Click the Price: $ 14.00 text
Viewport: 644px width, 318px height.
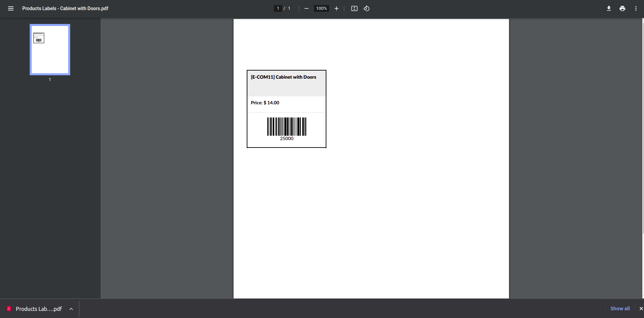[x=265, y=103]
